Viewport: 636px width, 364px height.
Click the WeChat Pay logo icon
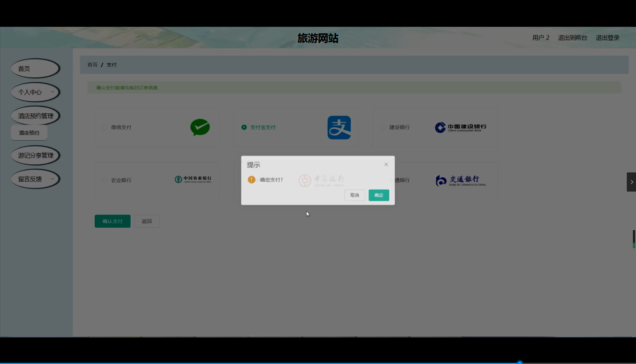(x=200, y=128)
